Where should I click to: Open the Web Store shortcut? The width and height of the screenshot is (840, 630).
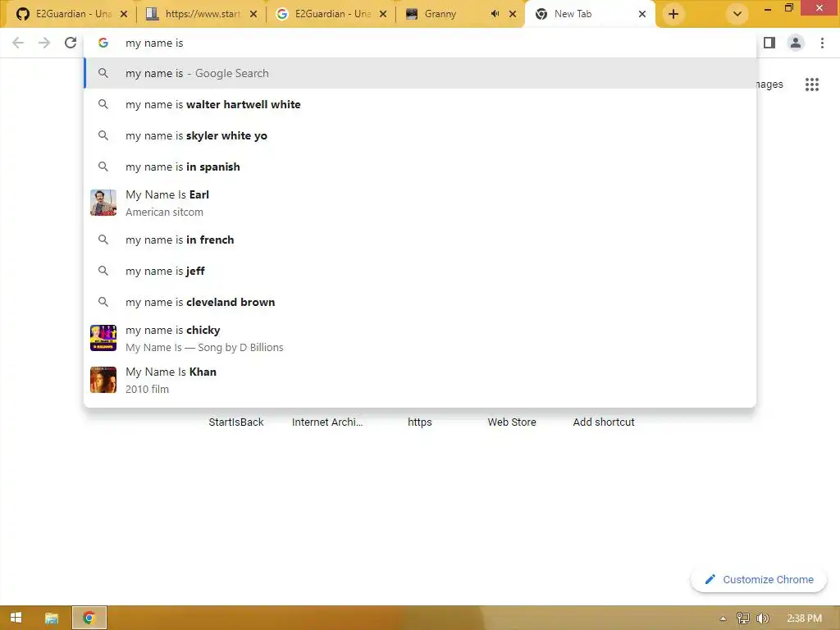point(512,422)
